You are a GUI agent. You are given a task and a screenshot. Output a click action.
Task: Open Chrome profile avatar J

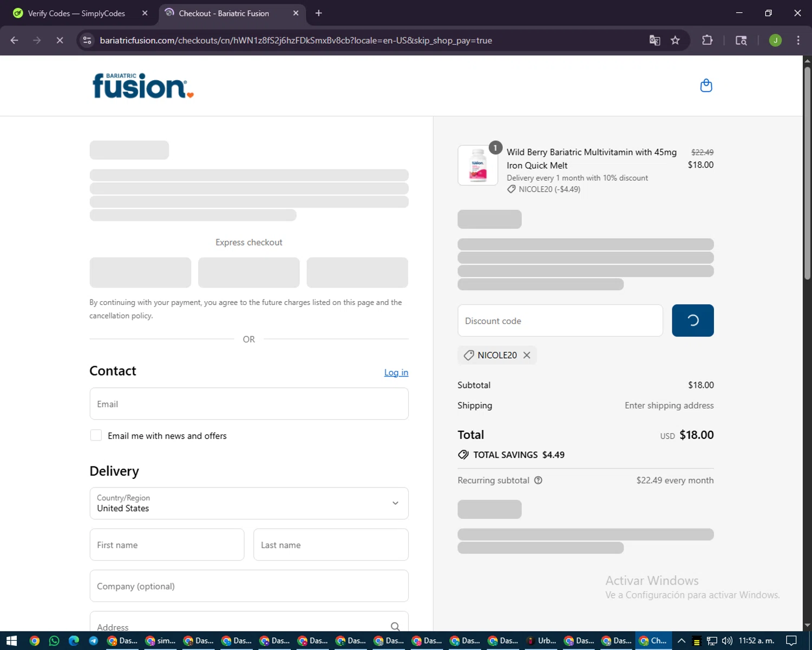(x=775, y=41)
